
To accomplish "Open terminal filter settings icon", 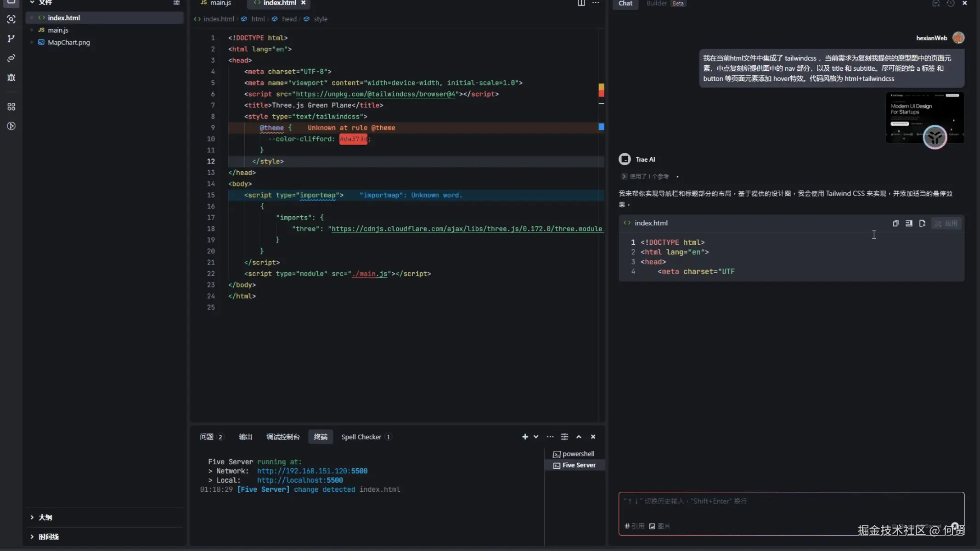I will click(x=564, y=437).
